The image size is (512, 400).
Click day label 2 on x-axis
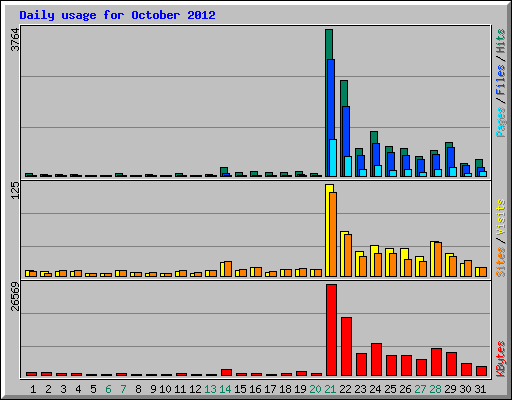[48, 389]
